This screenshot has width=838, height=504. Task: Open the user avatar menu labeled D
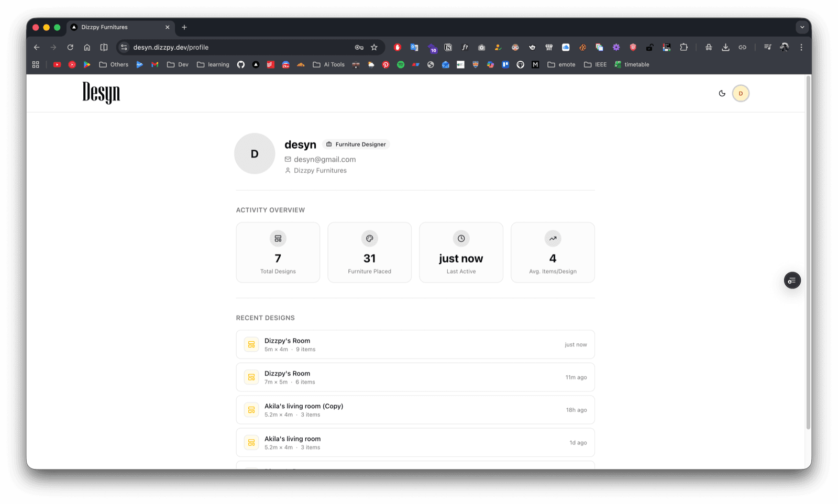tap(741, 93)
